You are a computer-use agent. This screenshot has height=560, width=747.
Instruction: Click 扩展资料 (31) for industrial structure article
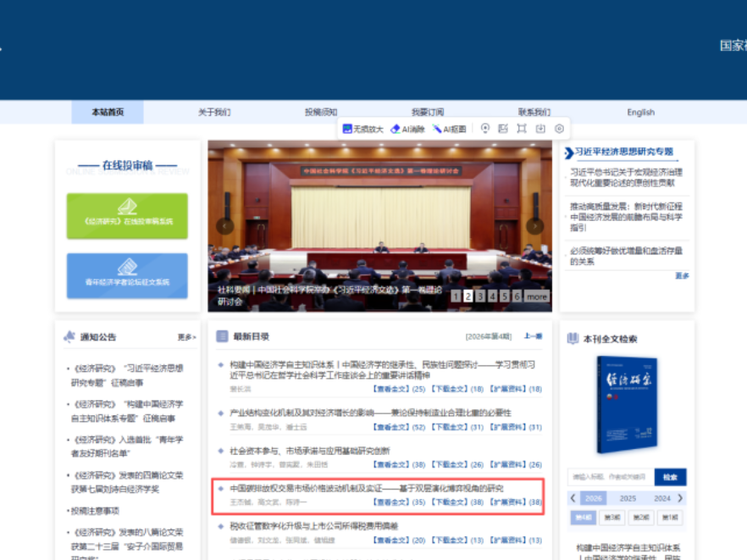point(516,427)
